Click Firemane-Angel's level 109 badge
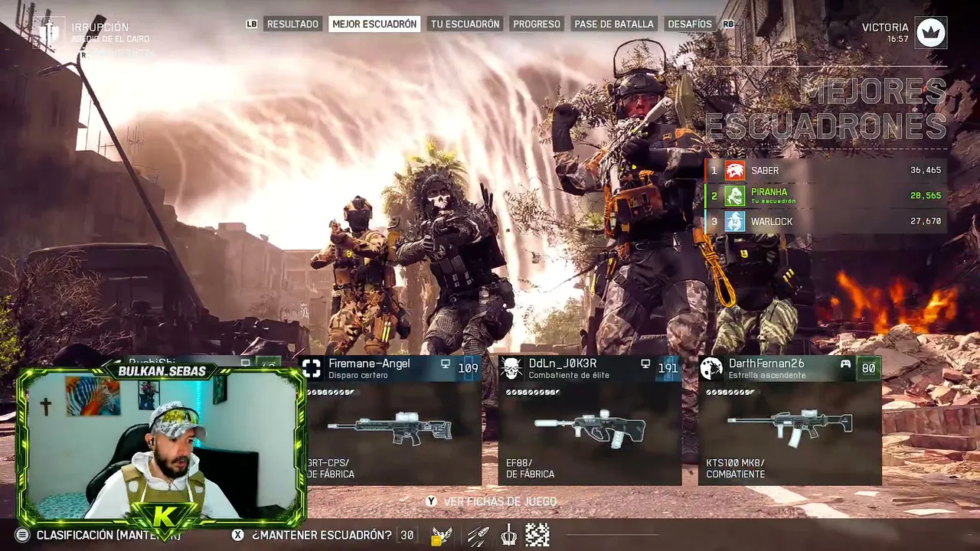Image resolution: width=980 pixels, height=551 pixels. coord(468,368)
